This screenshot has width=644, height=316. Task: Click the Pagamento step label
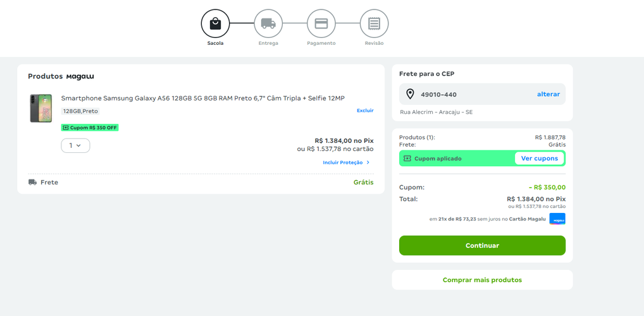tap(321, 43)
